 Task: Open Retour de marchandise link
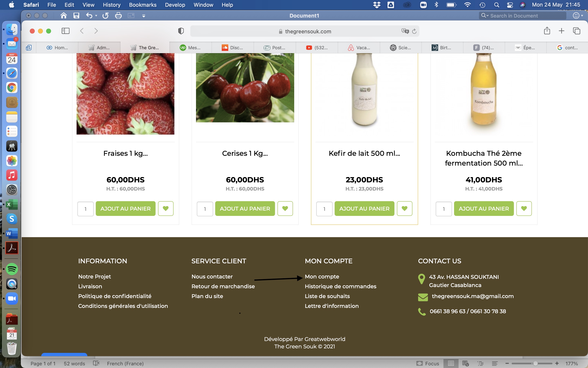pyautogui.click(x=223, y=286)
